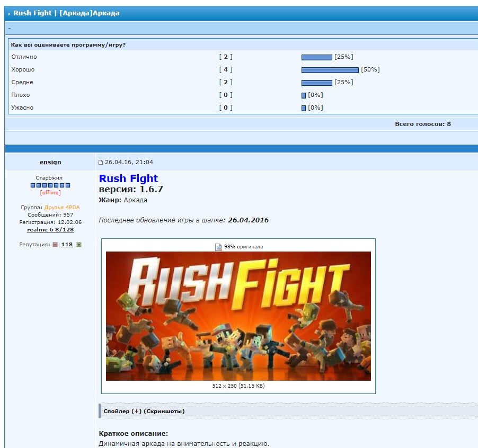Viewport: 478px width, 448px height.
Task: Click the poll question Как вы оцениваете программу/игру?
Action: click(x=68, y=45)
